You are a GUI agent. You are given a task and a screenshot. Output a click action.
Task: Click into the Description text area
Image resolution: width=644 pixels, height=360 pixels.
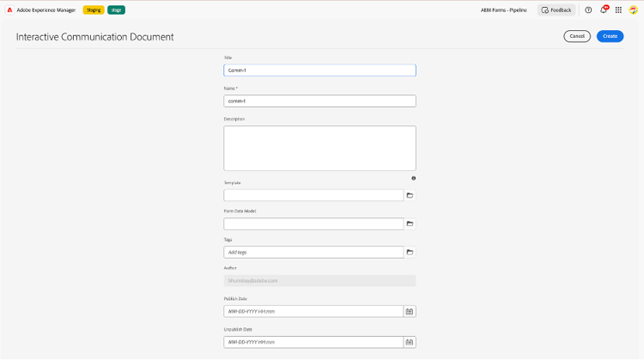tap(319, 149)
